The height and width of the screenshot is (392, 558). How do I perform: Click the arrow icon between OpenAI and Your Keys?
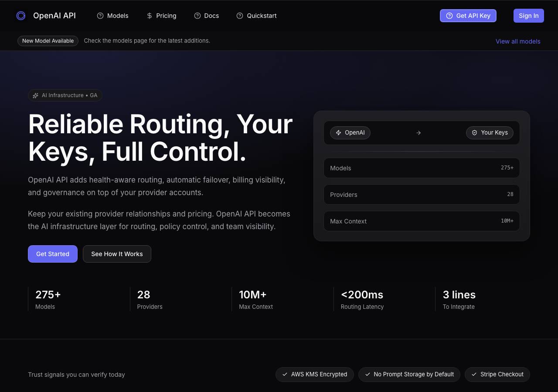click(x=418, y=133)
